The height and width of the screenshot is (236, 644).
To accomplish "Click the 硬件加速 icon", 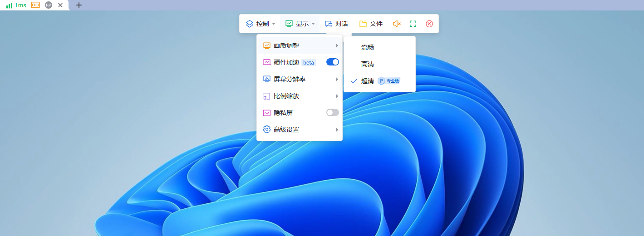I will point(267,62).
